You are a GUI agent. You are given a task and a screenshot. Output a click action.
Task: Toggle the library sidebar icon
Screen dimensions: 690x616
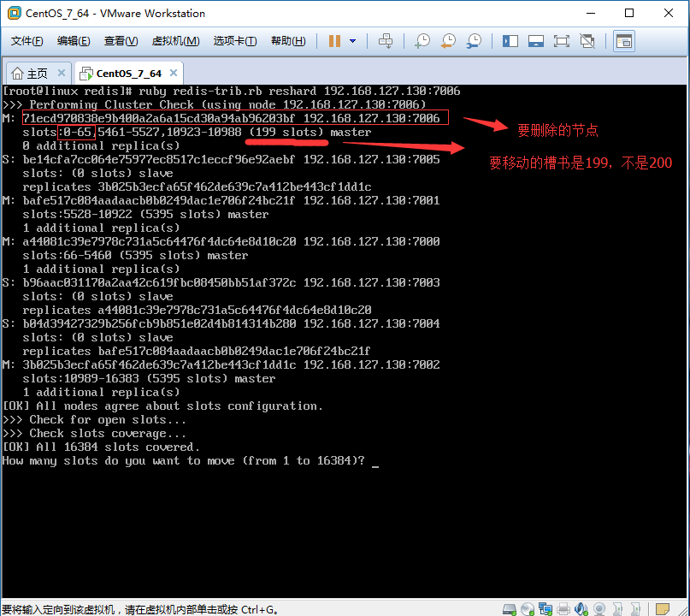pos(510,41)
